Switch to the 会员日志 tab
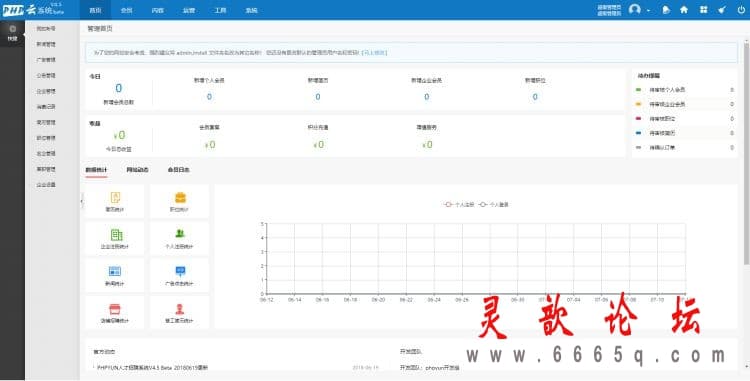750x381 pixels. coord(178,170)
